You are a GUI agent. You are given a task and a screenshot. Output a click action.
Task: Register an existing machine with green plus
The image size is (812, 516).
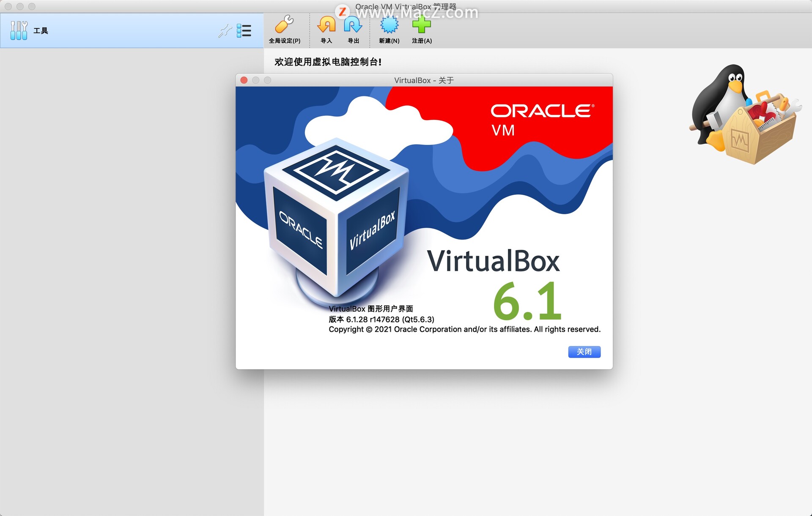click(x=422, y=30)
